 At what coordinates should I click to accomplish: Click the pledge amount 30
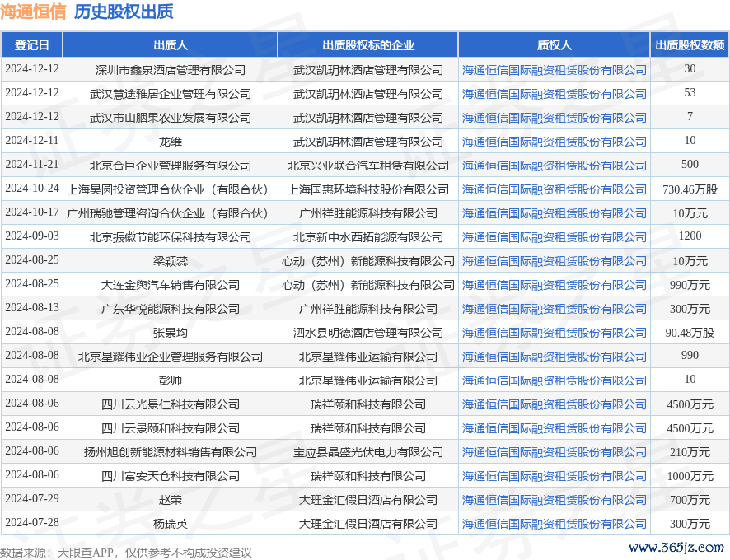(x=690, y=68)
